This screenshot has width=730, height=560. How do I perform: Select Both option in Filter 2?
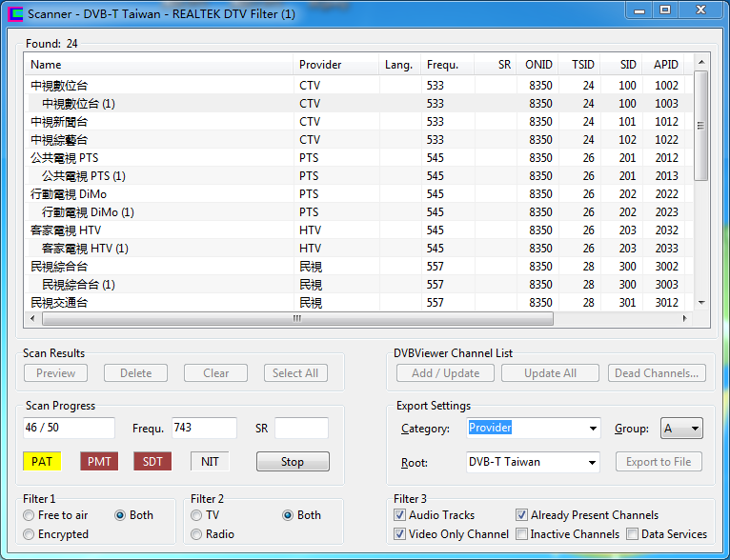pyautogui.click(x=302, y=515)
